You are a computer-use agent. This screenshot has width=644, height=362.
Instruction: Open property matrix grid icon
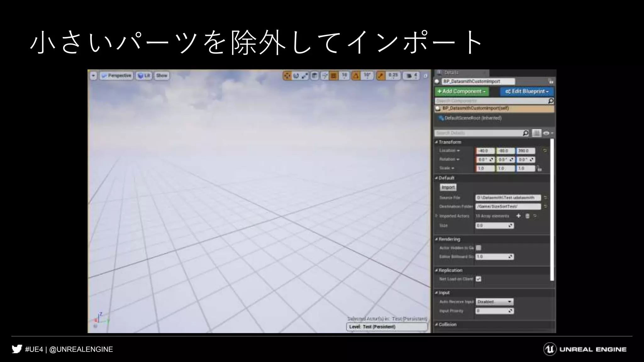[x=536, y=133]
